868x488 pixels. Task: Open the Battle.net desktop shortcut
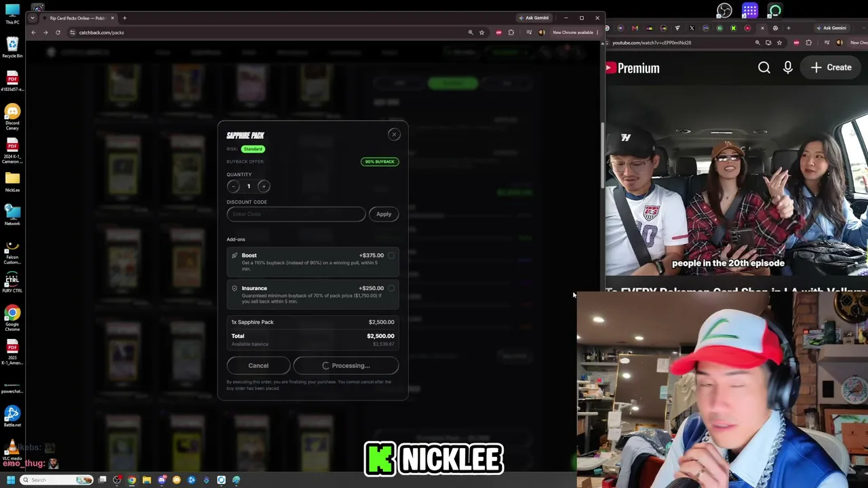tap(12, 417)
